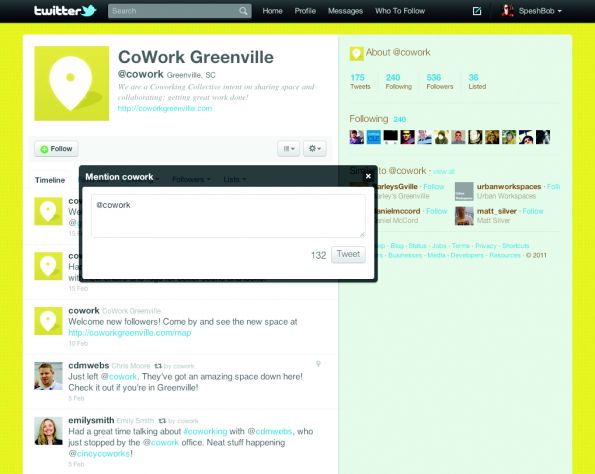
Task: Open the Privacy footer link
Action: (486, 246)
